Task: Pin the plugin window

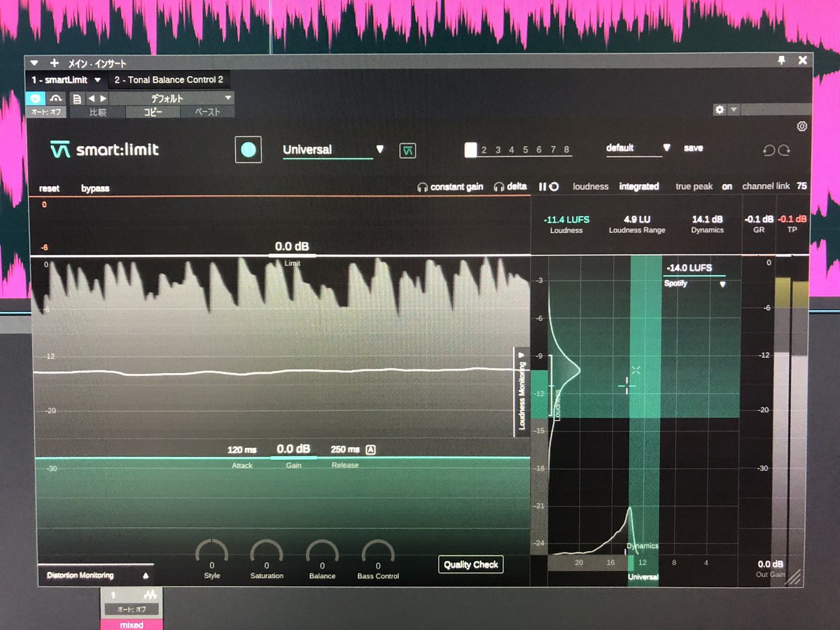Action: [782, 61]
